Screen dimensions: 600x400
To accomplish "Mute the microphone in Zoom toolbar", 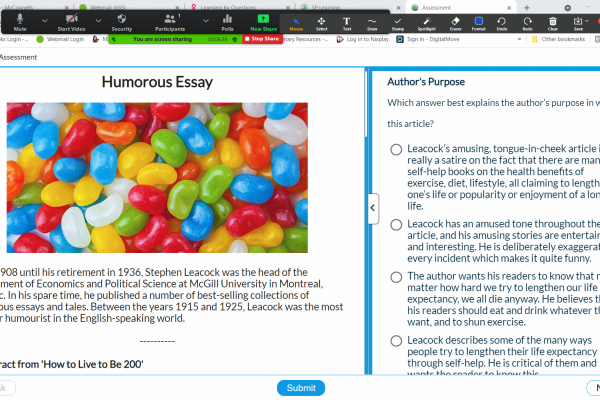I will (19, 21).
